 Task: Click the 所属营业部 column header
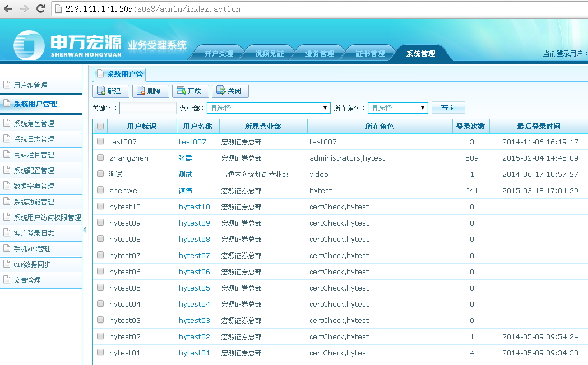[x=263, y=127]
